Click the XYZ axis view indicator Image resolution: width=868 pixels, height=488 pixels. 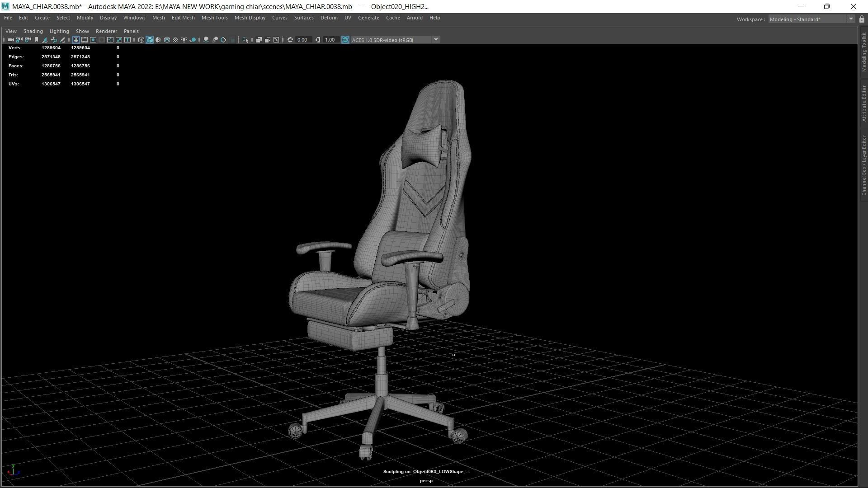pos(14,470)
